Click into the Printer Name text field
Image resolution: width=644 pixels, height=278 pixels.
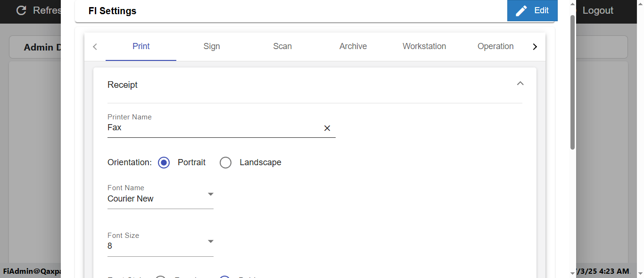212,127
